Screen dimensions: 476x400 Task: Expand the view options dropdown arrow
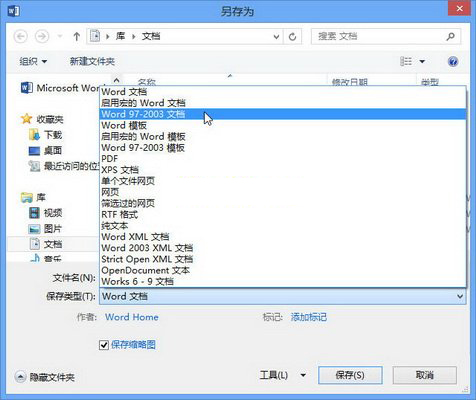pyautogui.click(x=422, y=61)
